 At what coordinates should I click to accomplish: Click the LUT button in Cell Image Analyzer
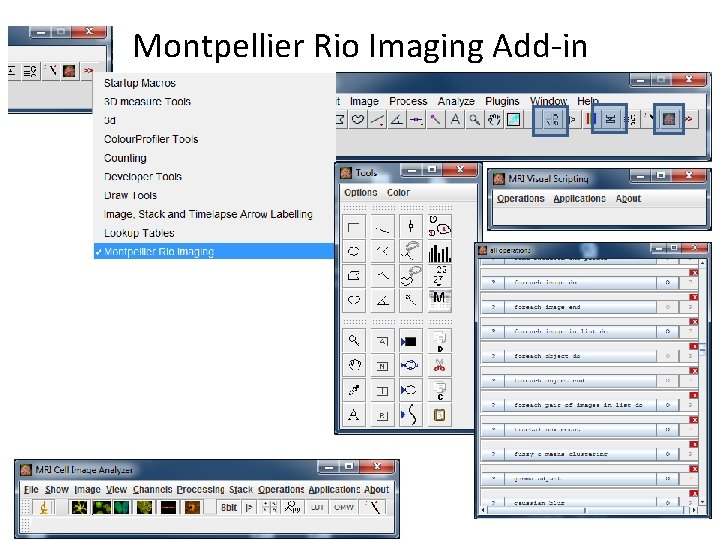point(317,507)
